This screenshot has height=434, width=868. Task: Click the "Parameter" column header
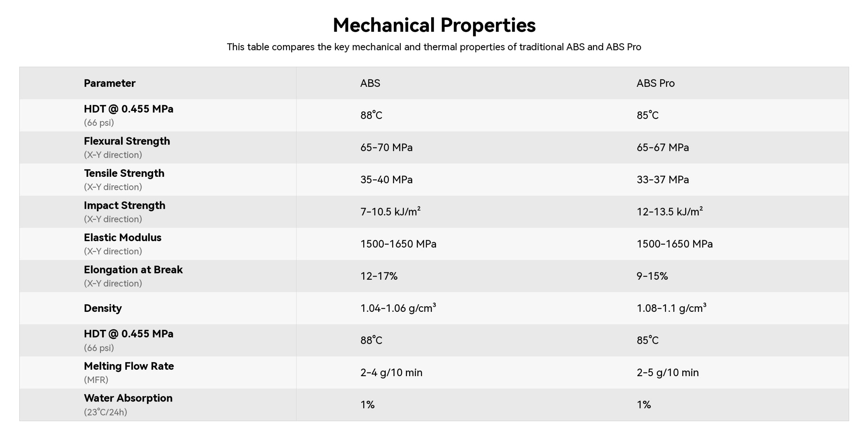[x=109, y=83]
